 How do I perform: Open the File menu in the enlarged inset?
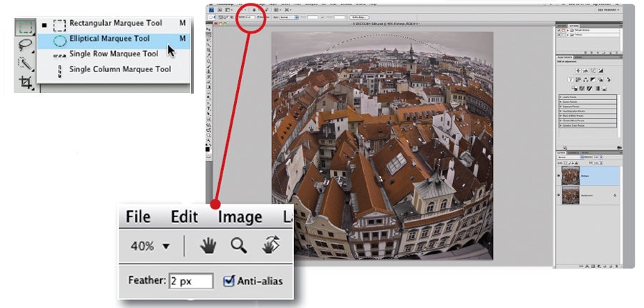pos(138,217)
